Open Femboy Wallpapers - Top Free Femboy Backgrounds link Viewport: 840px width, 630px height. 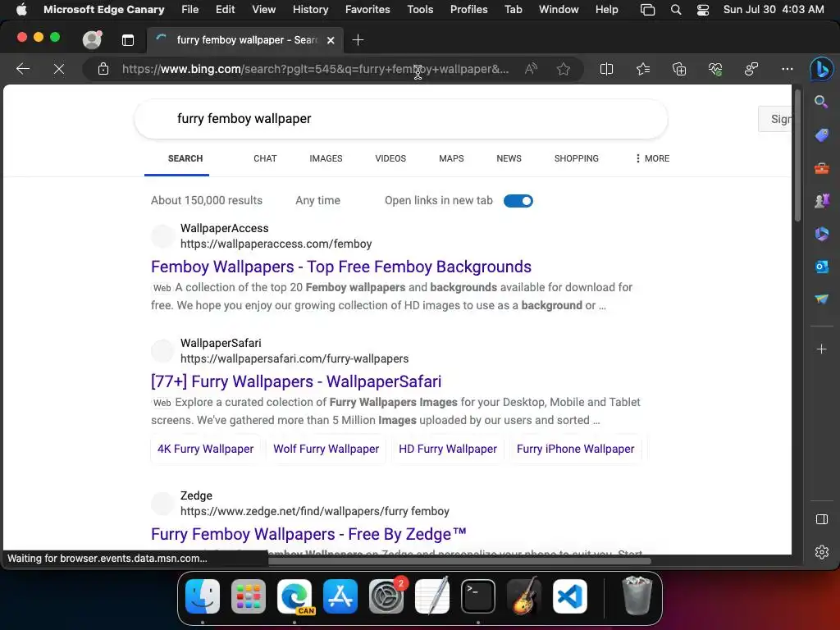point(341,267)
